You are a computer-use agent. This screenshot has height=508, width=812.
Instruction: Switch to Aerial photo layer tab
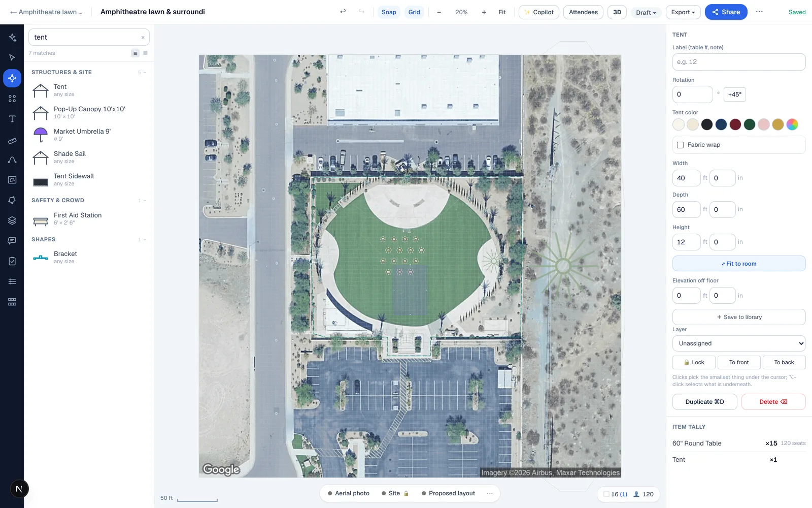(349, 493)
